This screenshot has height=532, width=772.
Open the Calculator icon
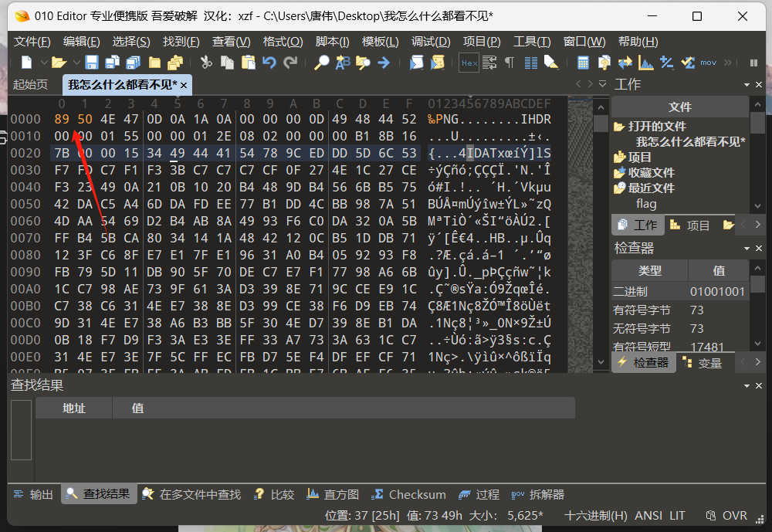tap(583, 63)
